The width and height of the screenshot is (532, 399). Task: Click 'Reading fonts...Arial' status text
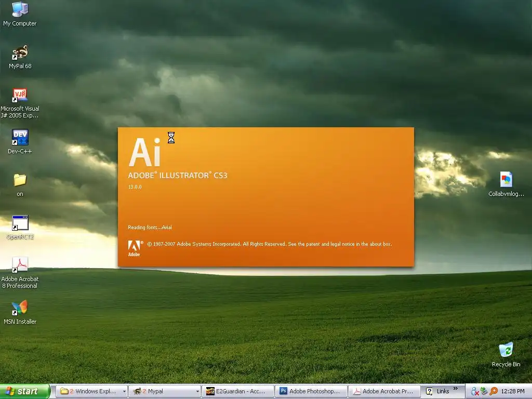pos(150,228)
